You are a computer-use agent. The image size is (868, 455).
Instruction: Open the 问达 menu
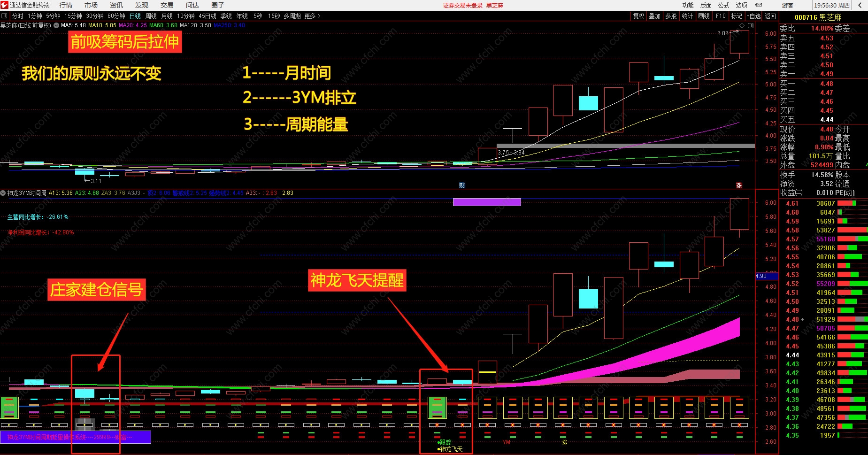192,5
